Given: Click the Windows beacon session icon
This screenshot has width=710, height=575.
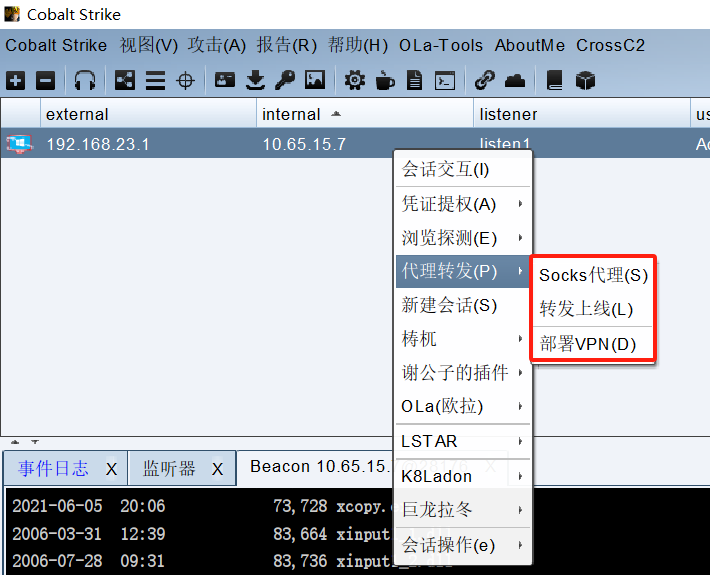Looking at the screenshot, I should coord(19,144).
